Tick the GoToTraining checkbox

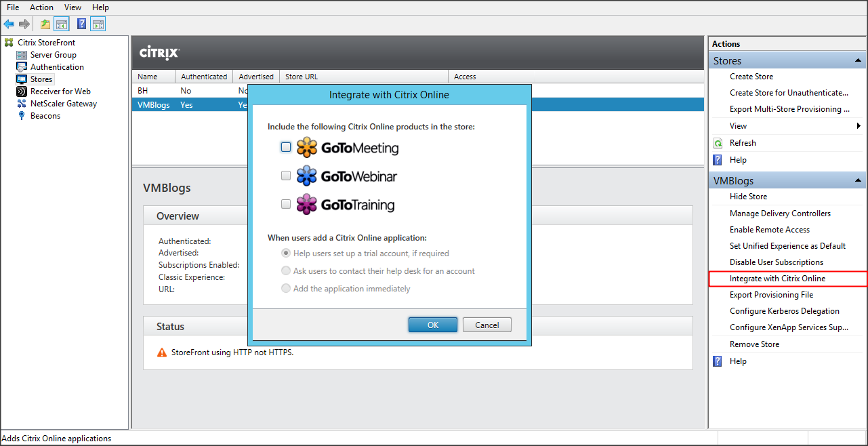[286, 204]
